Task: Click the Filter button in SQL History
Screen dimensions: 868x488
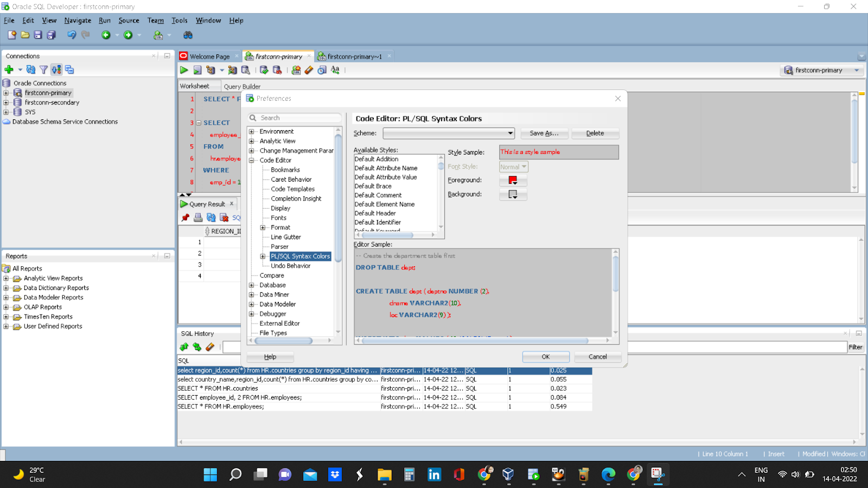Action: pyautogui.click(x=856, y=348)
